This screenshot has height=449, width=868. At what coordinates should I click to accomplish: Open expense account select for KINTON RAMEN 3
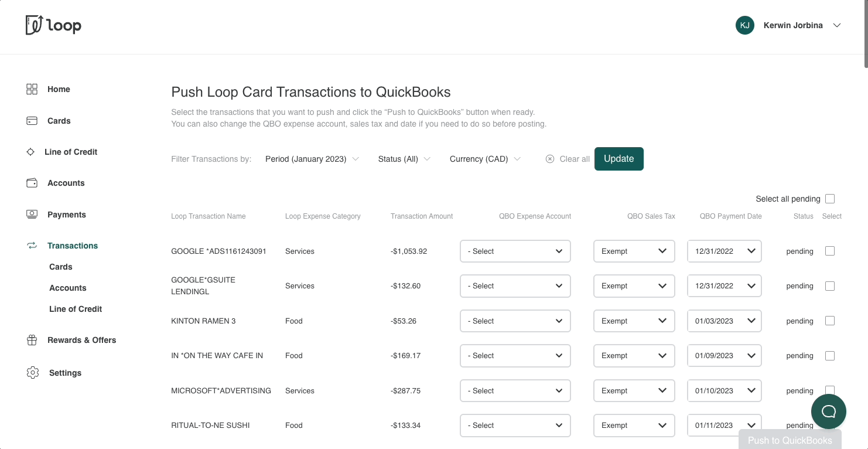[515, 321]
